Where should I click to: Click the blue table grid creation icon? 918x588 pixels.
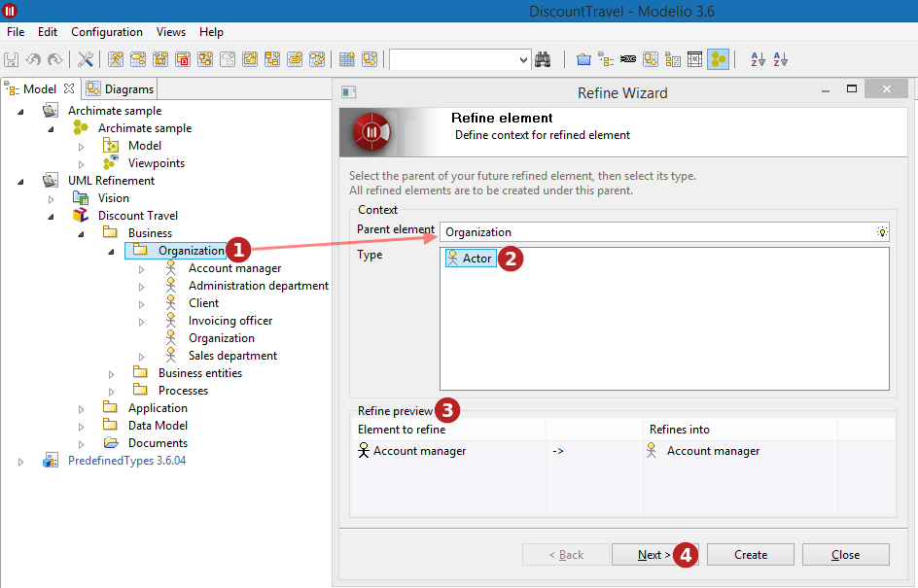pos(347,59)
